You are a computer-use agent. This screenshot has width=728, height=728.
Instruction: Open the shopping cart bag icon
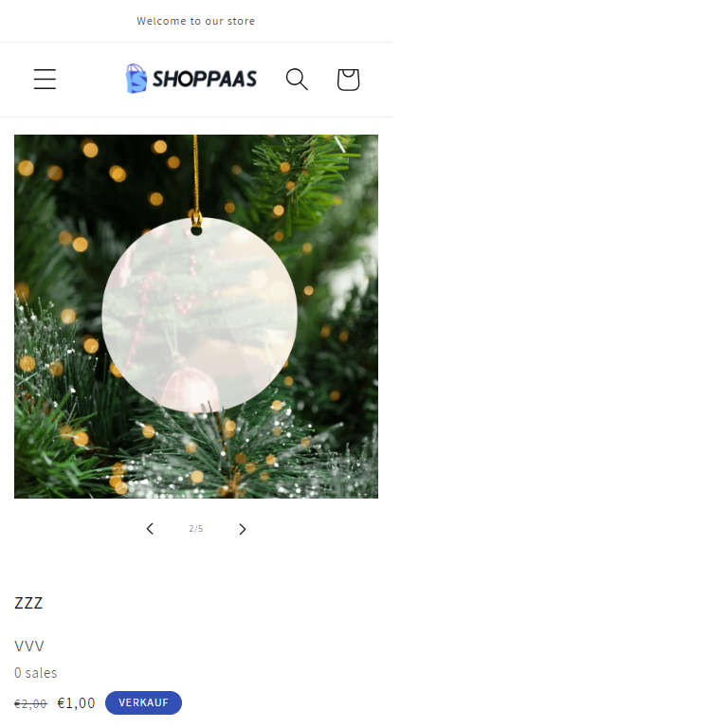click(348, 80)
